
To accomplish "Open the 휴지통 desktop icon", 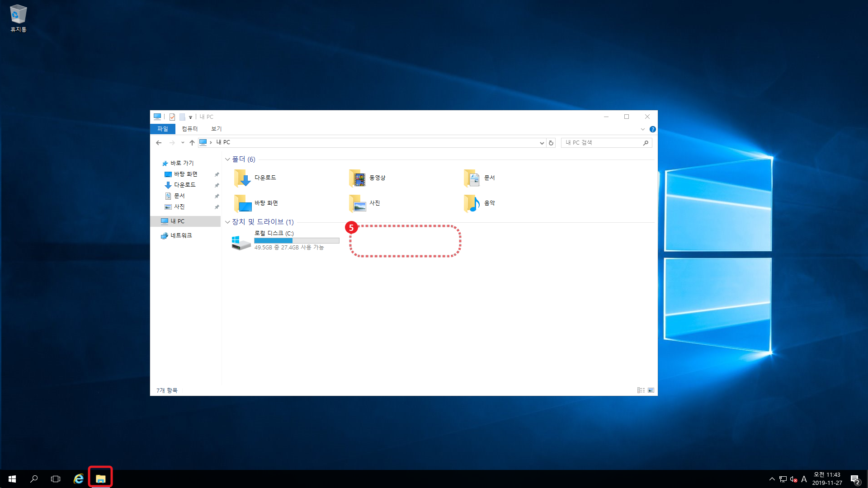I will click(x=19, y=19).
